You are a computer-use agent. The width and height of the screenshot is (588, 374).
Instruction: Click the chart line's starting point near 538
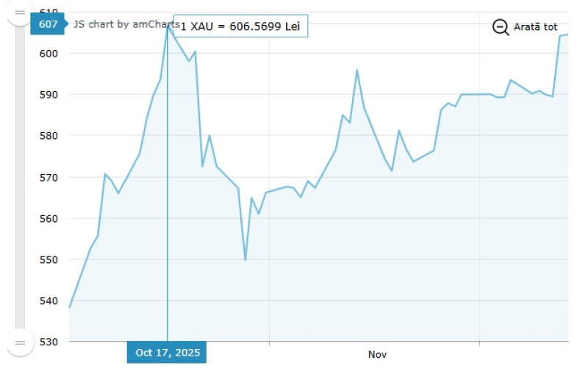click(70, 307)
